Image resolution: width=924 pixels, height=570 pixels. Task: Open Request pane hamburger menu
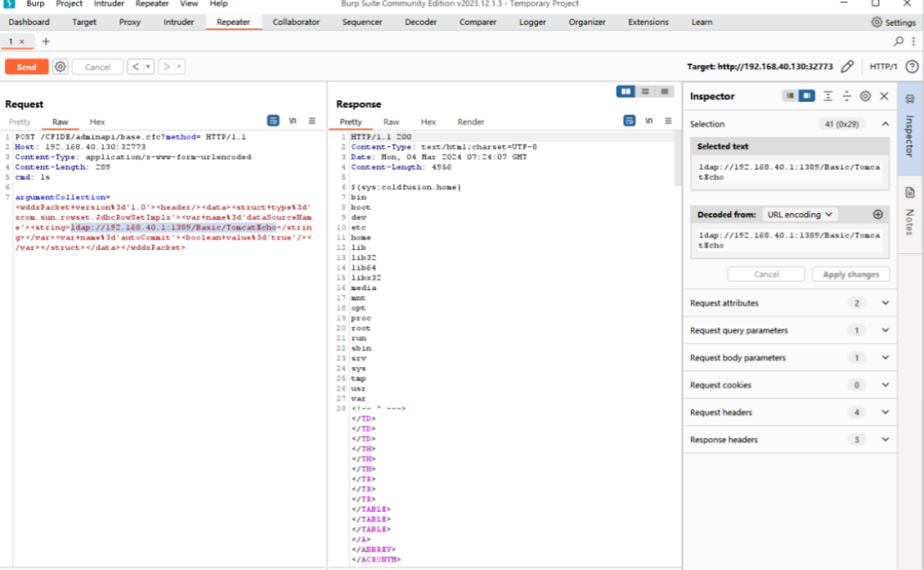(312, 120)
